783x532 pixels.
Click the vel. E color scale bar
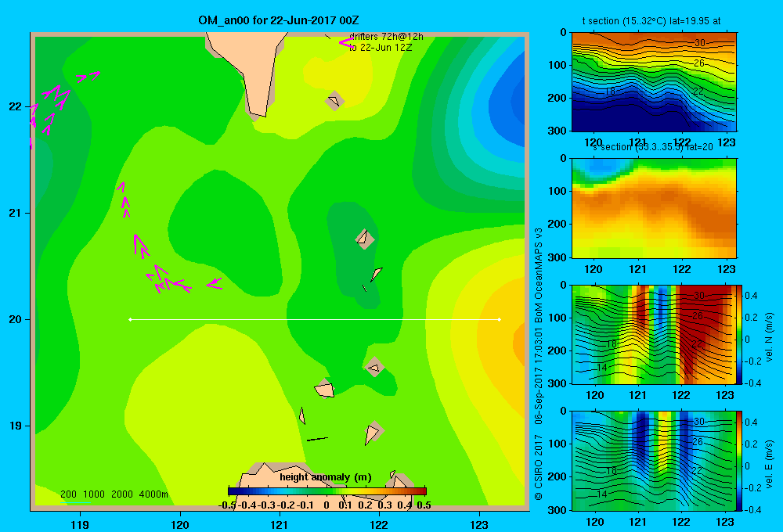coord(739,461)
